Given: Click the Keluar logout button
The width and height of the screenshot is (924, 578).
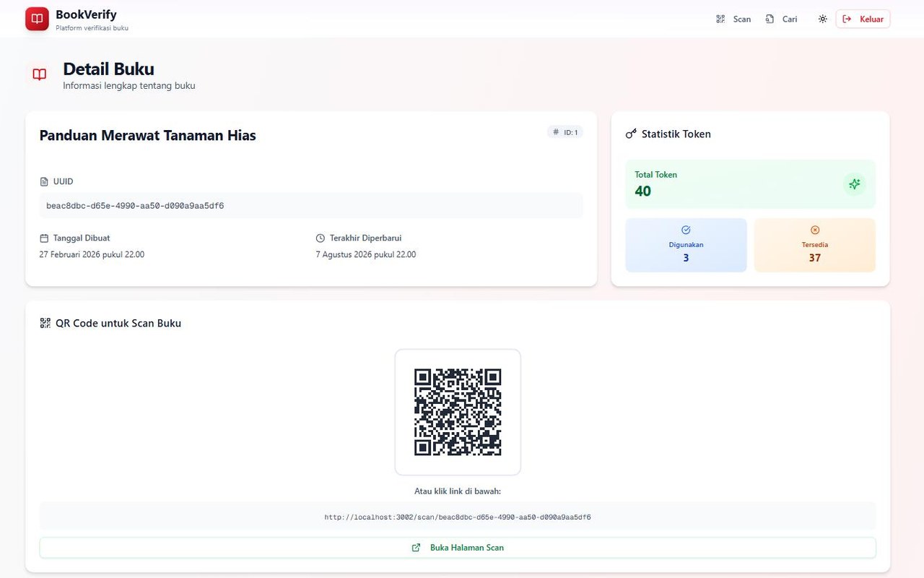Looking at the screenshot, I should tap(863, 20).
